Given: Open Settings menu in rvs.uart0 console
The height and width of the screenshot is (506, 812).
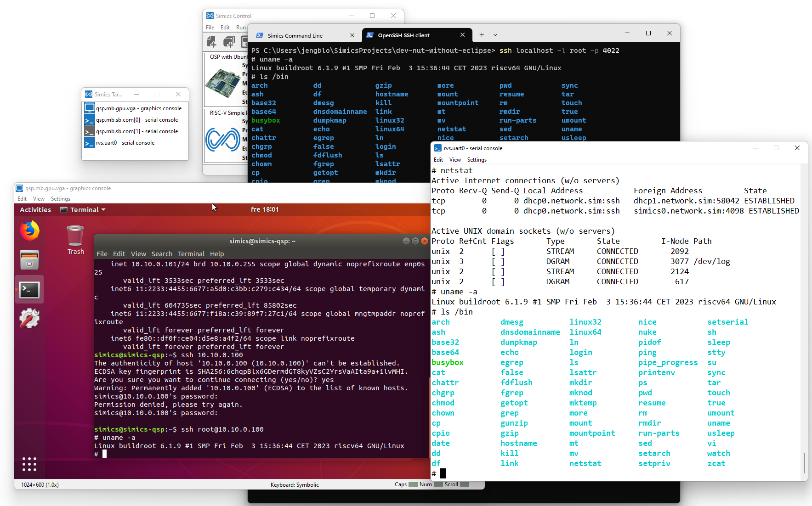Looking at the screenshot, I should tap(477, 160).
